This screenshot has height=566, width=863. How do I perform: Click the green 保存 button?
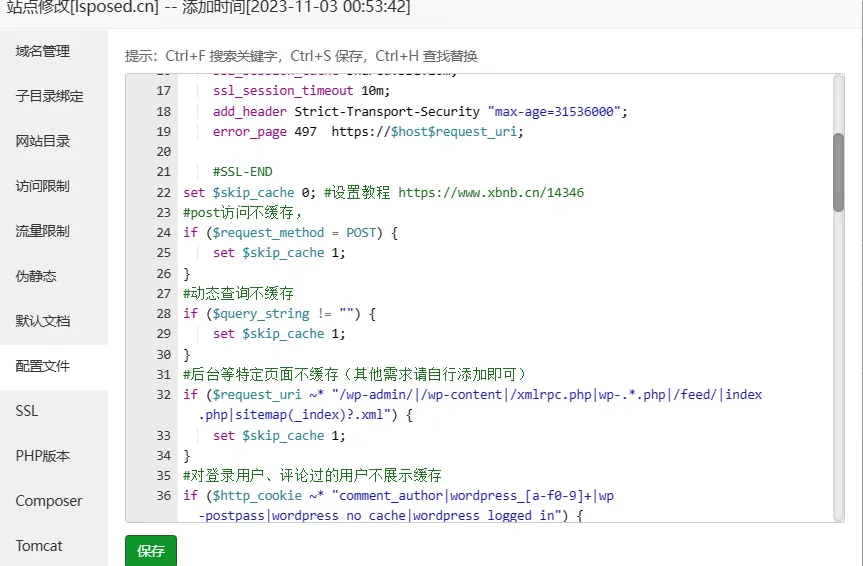pyautogui.click(x=151, y=551)
